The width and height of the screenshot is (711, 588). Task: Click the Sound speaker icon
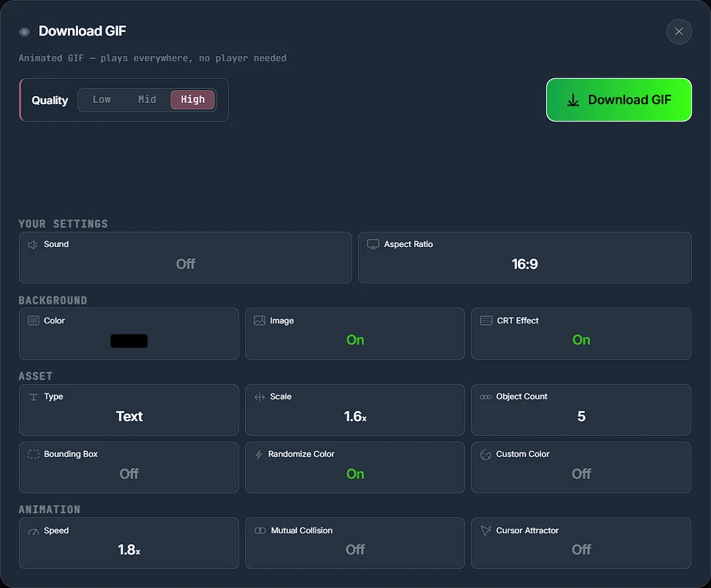pyautogui.click(x=33, y=245)
